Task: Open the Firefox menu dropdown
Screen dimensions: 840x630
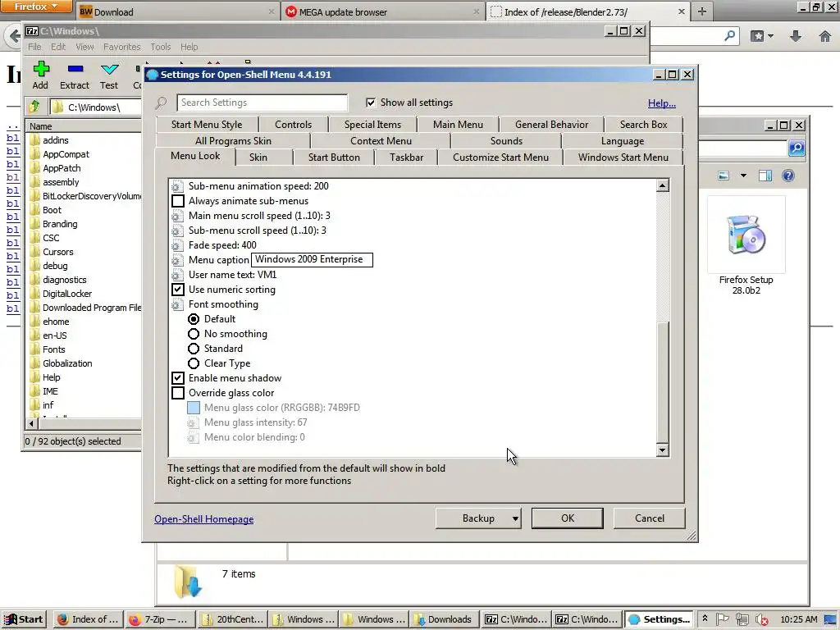Action: (36, 7)
